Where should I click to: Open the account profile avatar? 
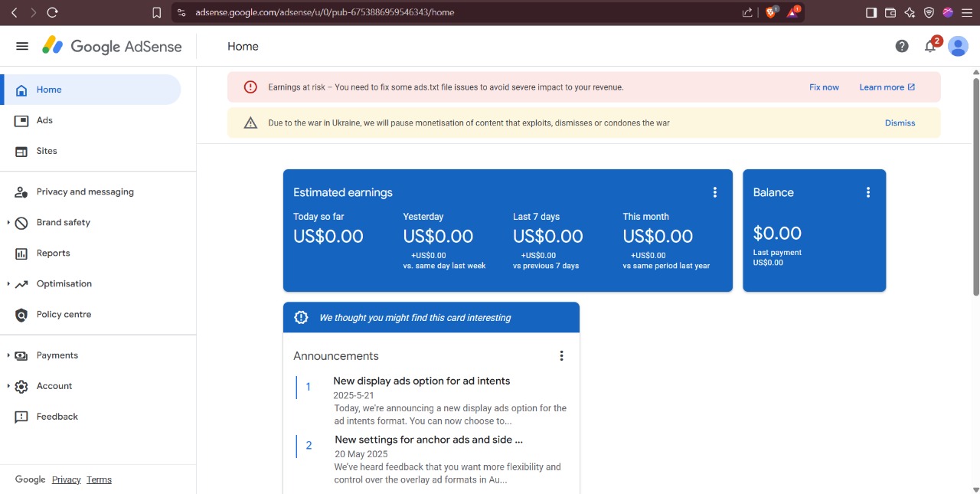(x=958, y=46)
